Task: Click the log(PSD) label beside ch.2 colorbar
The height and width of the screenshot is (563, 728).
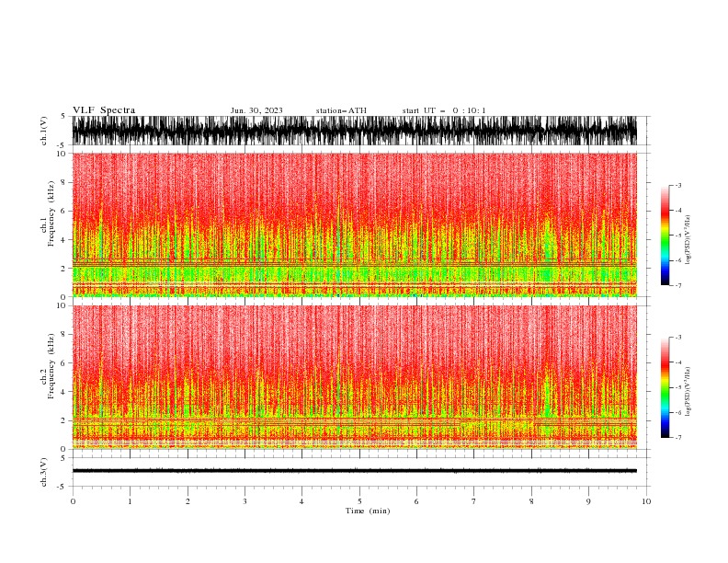Action: coord(688,392)
